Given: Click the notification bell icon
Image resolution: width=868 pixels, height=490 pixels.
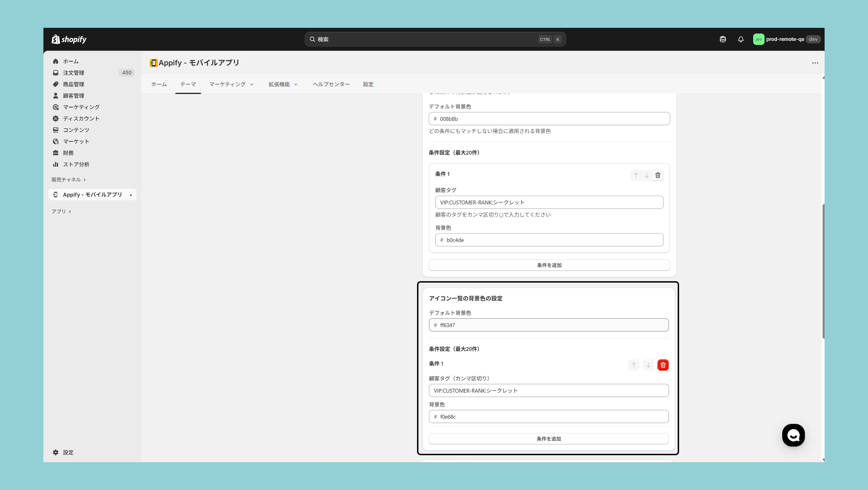Looking at the screenshot, I should [740, 40].
